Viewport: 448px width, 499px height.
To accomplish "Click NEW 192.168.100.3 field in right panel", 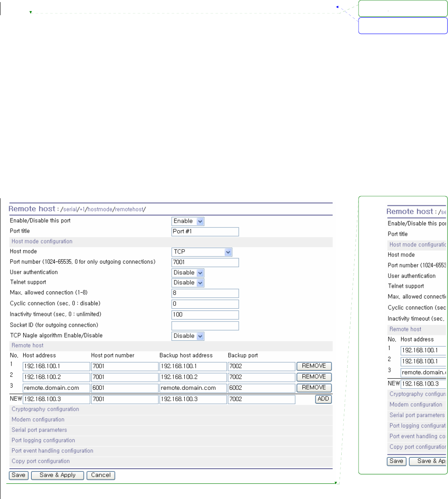I will click(423, 384).
